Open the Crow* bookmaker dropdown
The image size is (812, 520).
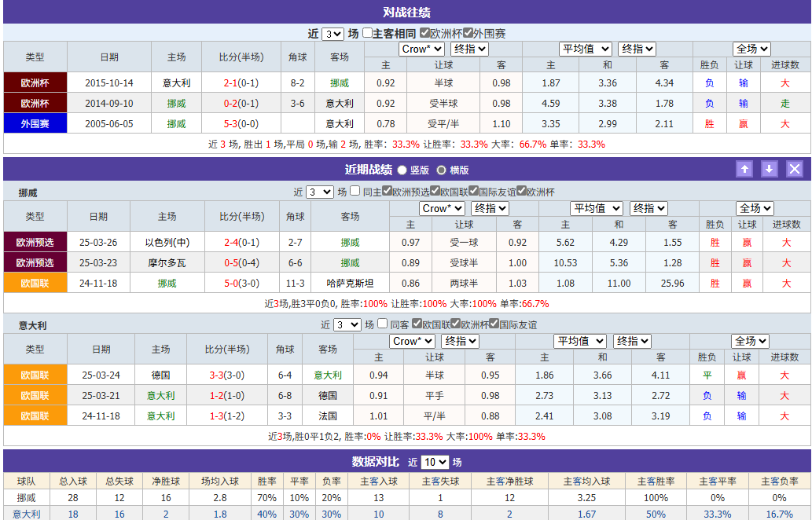point(421,49)
